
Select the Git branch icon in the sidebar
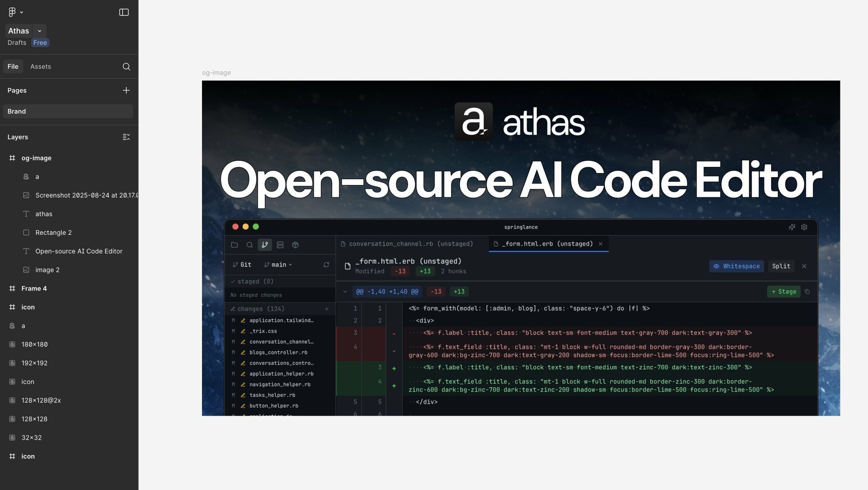click(265, 245)
